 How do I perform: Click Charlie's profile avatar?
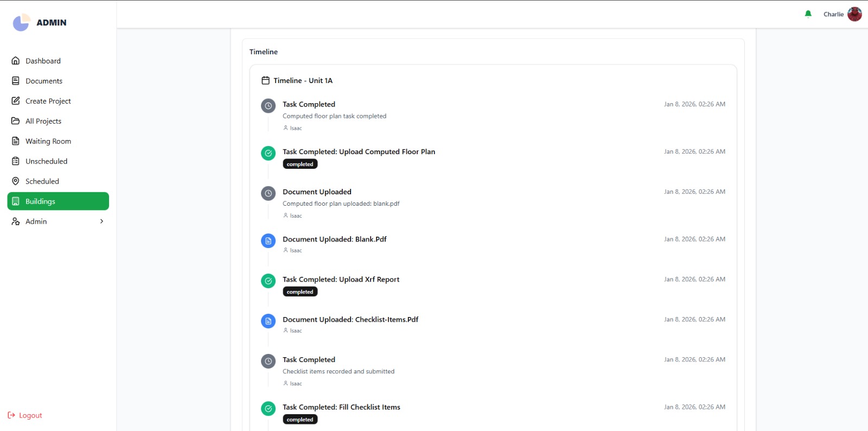pos(854,14)
